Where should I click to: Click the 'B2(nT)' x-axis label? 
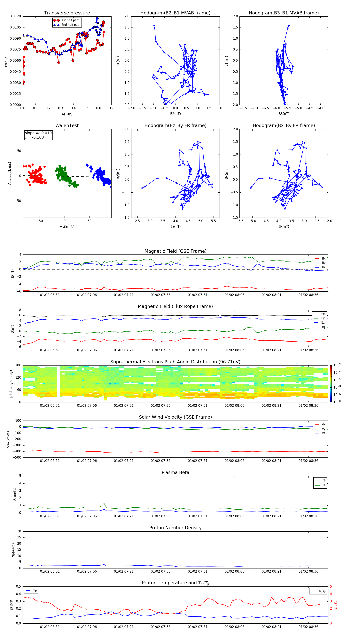tap(175, 114)
